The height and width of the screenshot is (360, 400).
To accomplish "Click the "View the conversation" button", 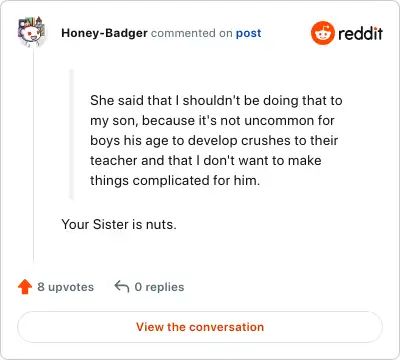I will (x=200, y=327).
